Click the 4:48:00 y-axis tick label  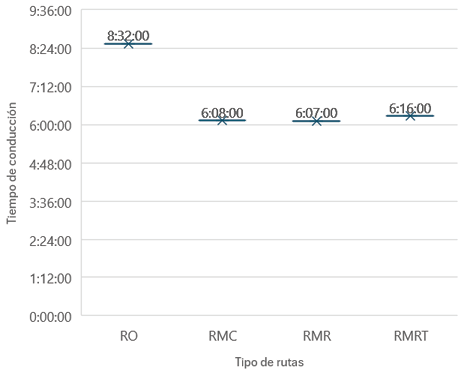(50, 164)
